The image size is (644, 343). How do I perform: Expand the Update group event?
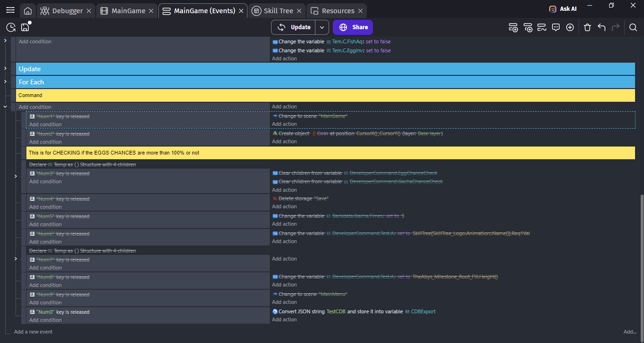5,69
